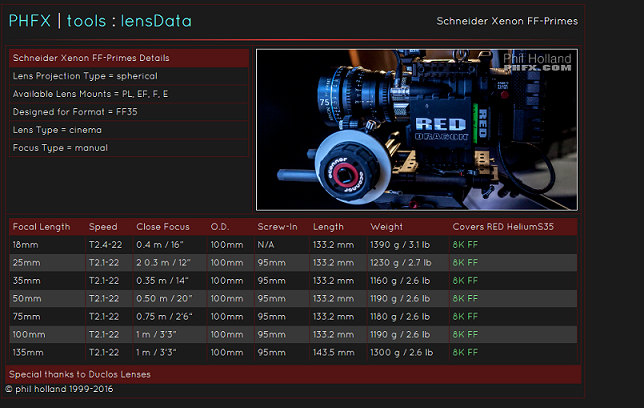Select the Screw-In column header
This screenshot has width=644, height=408.
tap(277, 227)
